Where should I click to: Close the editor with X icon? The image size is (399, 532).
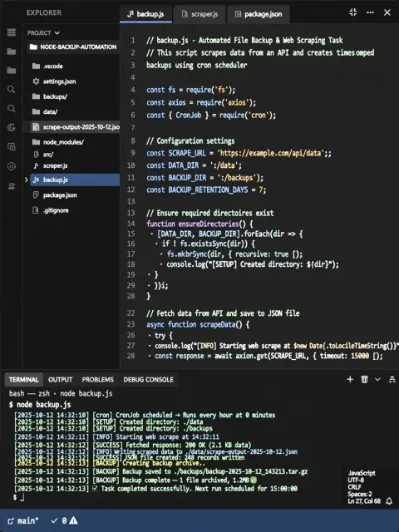(387, 12)
